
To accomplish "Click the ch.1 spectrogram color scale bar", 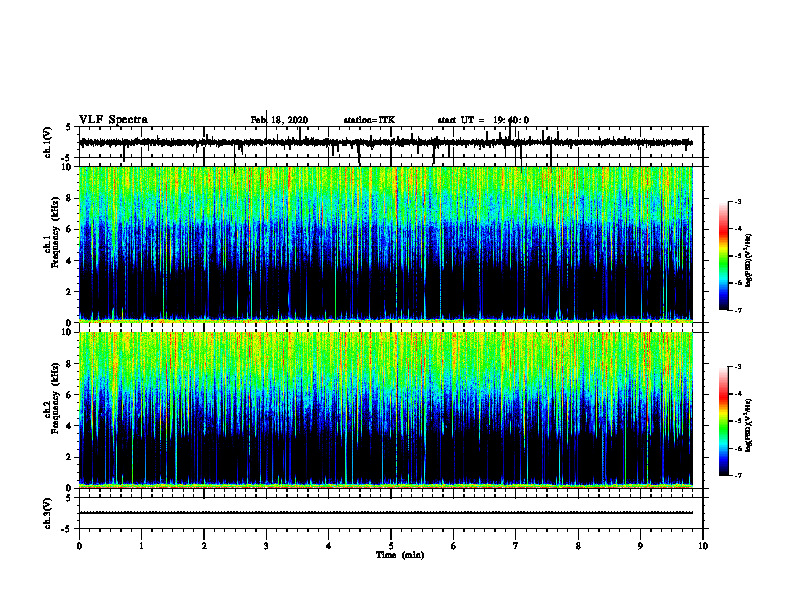I will (724, 256).
